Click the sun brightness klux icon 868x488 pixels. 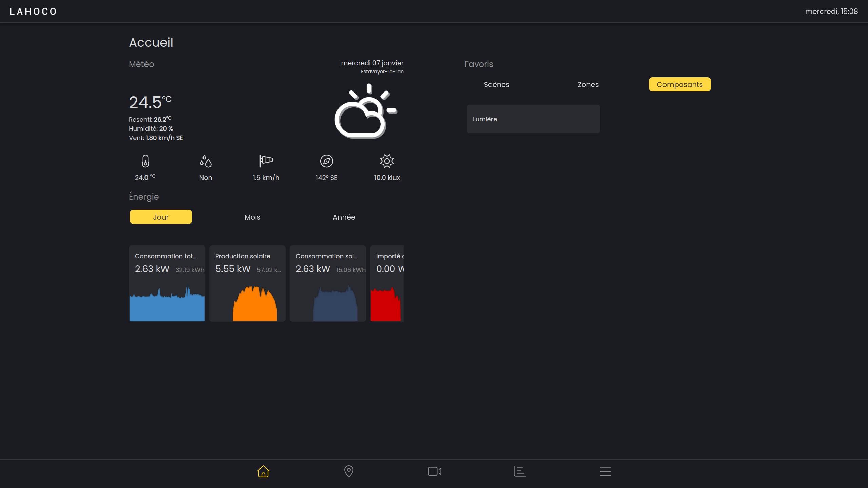(x=387, y=161)
